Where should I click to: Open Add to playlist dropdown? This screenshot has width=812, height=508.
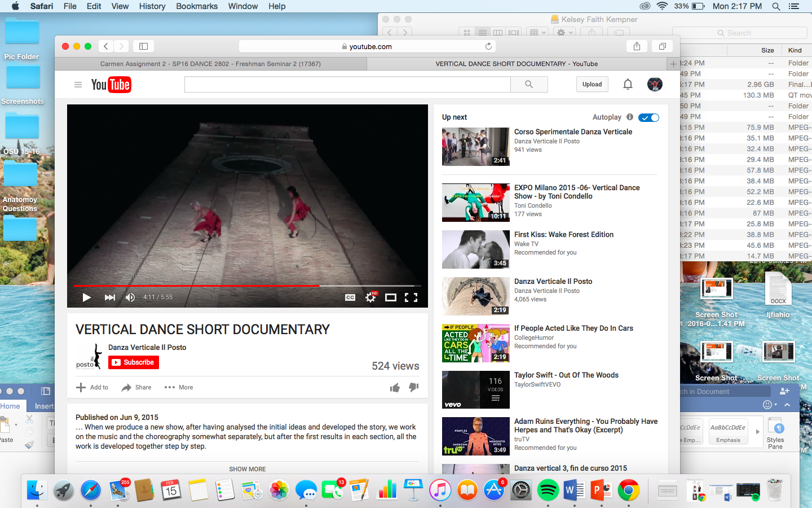click(x=92, y=387)
